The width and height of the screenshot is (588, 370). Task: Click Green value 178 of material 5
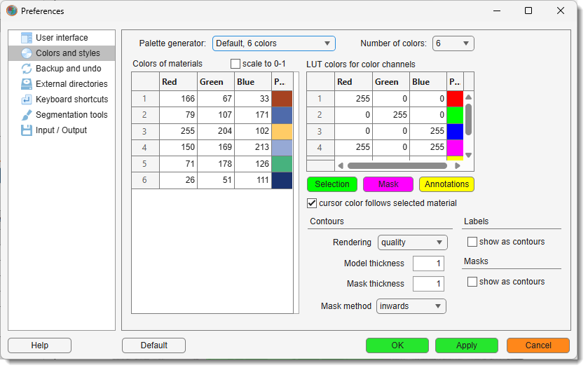click(216, 164)
